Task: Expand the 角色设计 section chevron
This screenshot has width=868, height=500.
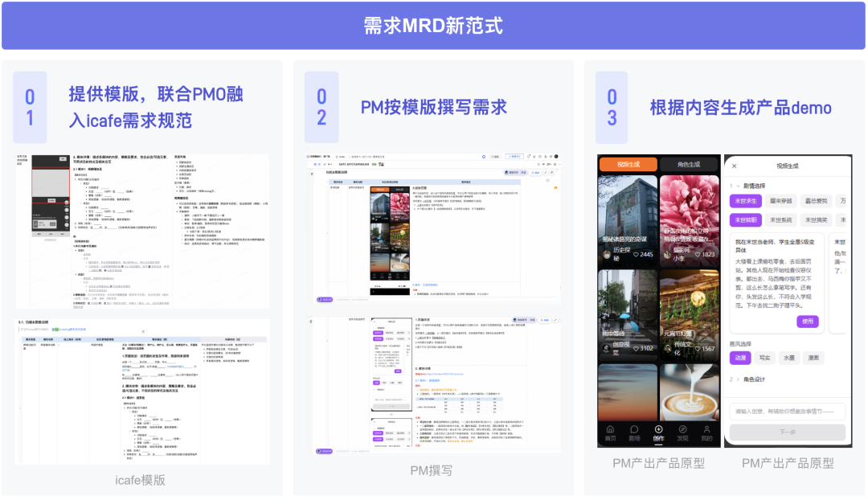Action: tap(738, 379)
